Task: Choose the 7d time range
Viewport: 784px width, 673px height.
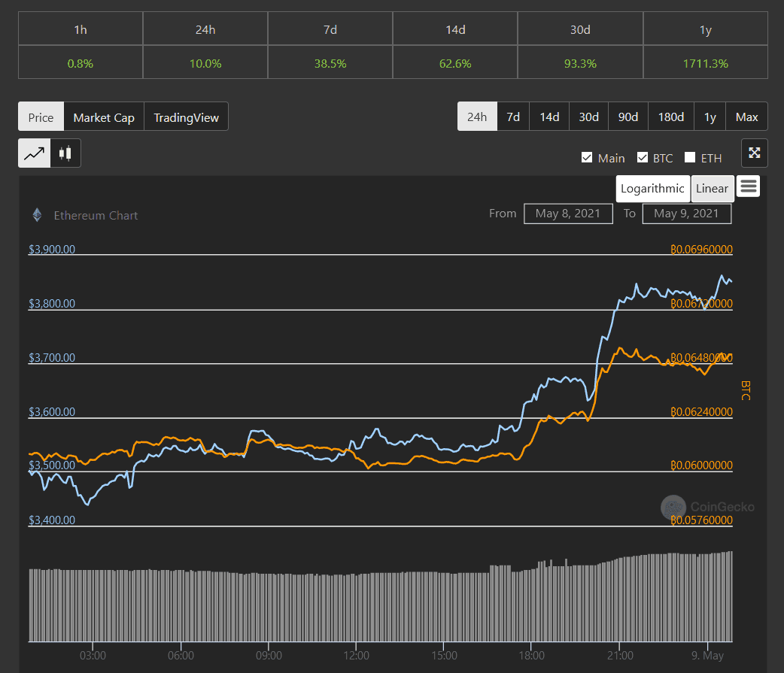Action: [513, 117]
